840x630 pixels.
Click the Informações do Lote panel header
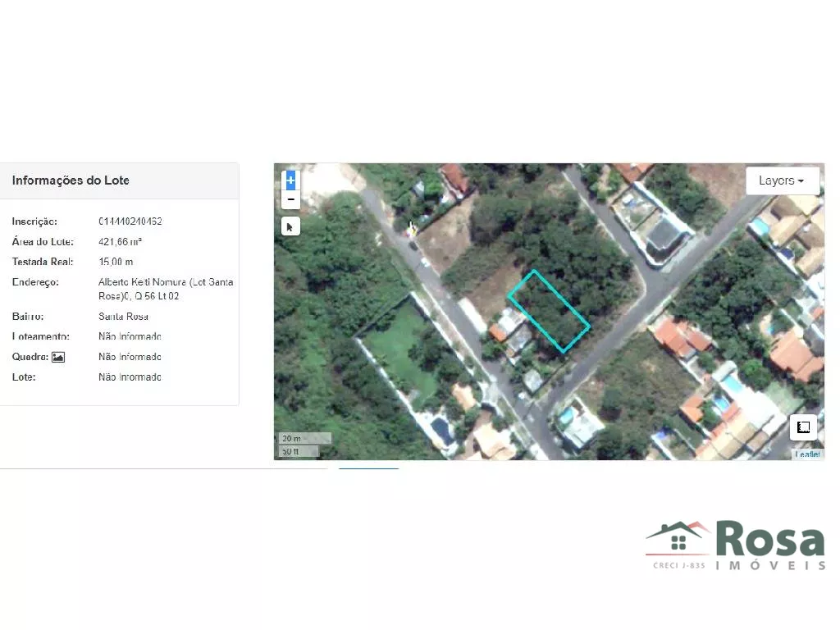(x=71, y=180)
